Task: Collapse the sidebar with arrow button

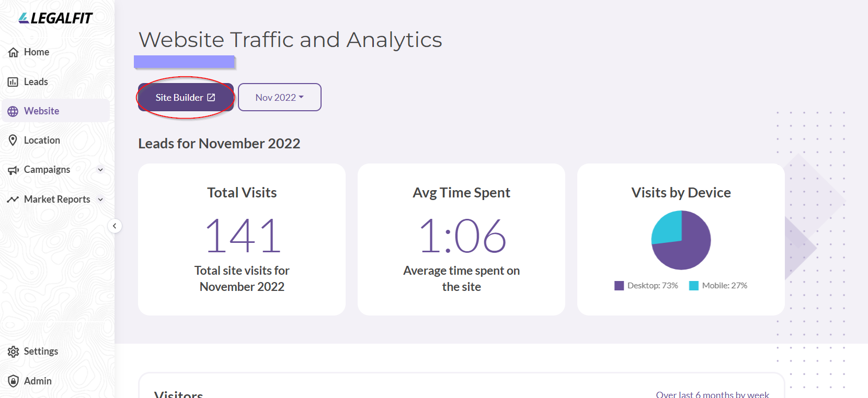Action: point(115,226)
